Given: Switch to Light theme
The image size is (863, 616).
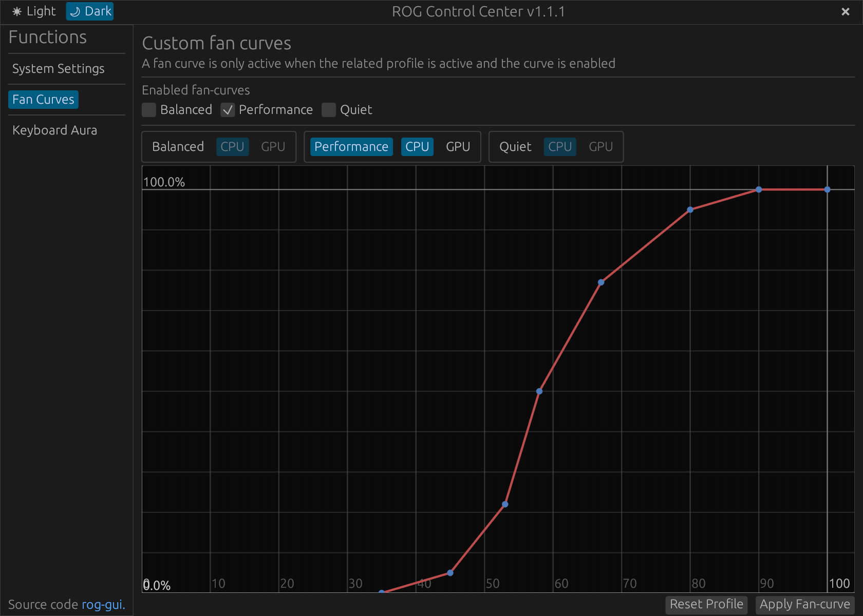Looking at the screenshot, I should 34,11.
